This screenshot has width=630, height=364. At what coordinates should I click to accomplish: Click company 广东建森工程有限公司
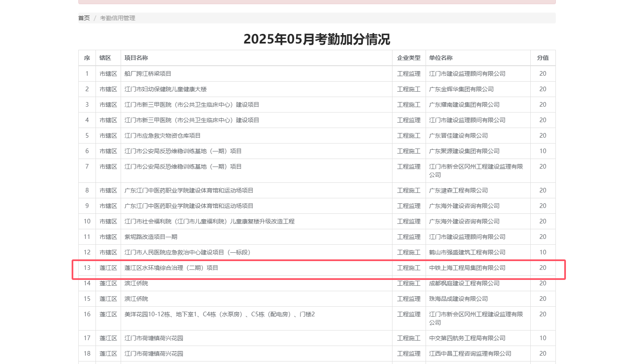[x=458, y=190]
